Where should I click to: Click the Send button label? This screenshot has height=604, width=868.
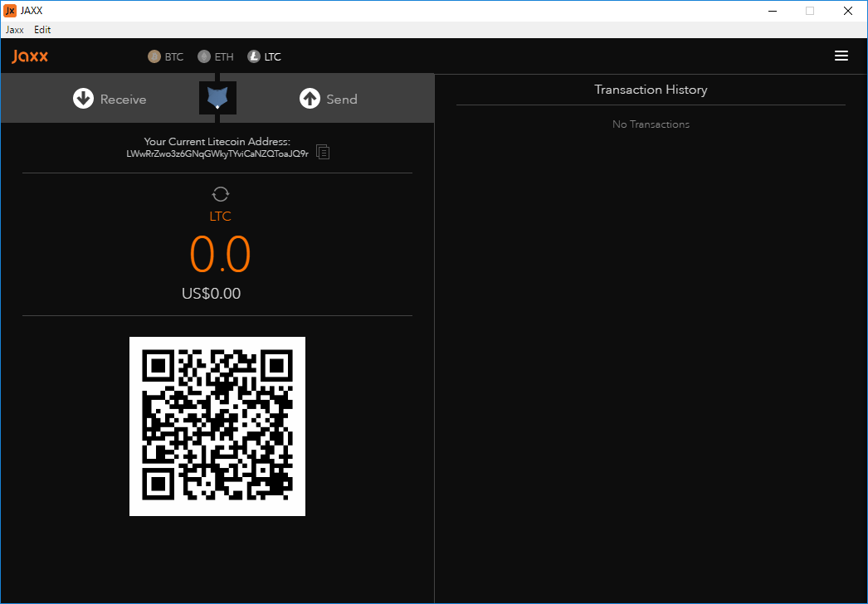coord(342,99)
